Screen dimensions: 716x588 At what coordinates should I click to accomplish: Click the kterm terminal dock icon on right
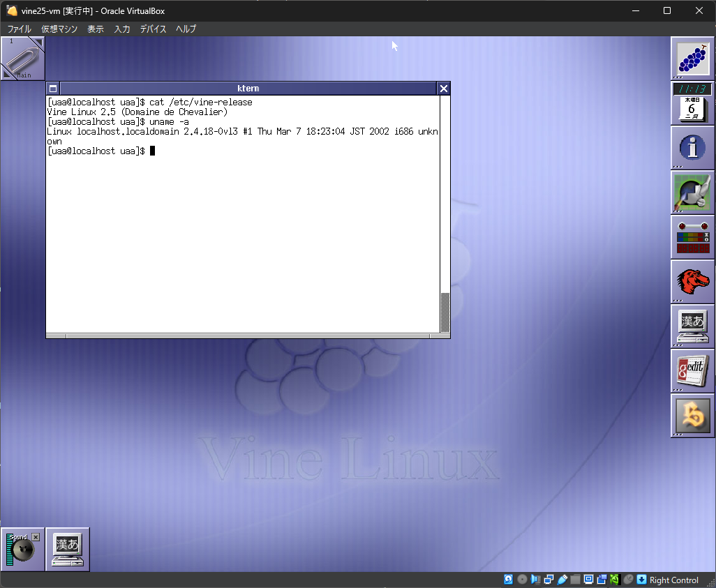click(x=692, y=326)
